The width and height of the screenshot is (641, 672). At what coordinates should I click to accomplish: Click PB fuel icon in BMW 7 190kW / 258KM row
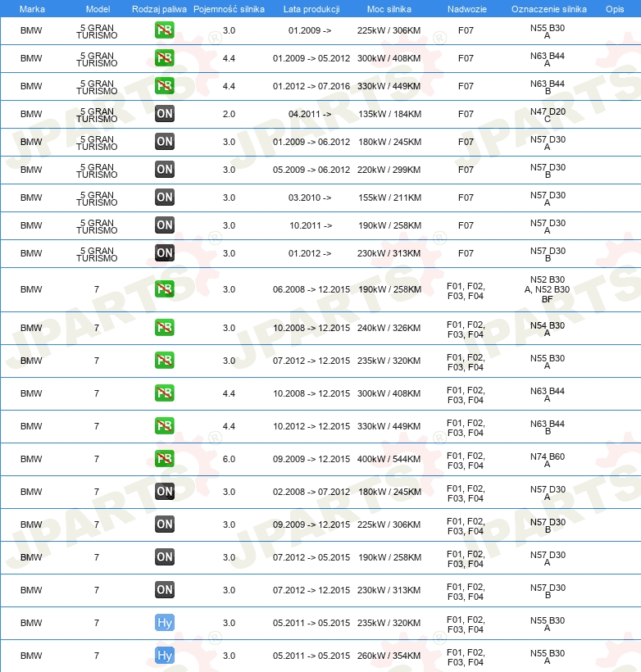(x=165, y=288)
